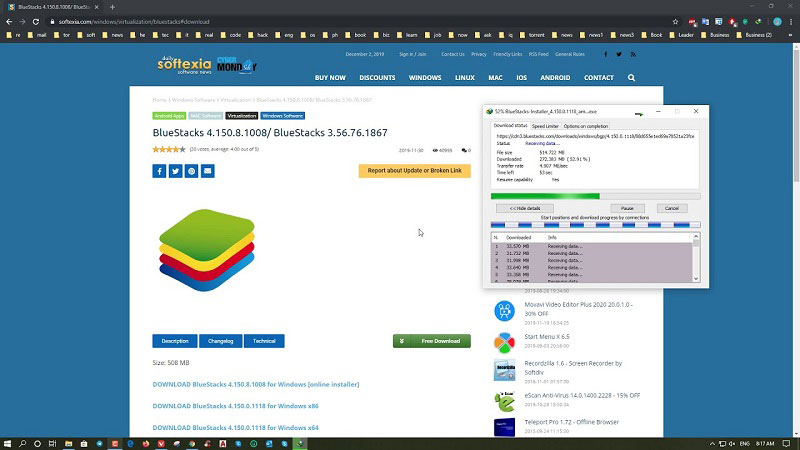Show hidden system tray icons
The height and width of the screenshot is (450, 800).
pos(712,444)
